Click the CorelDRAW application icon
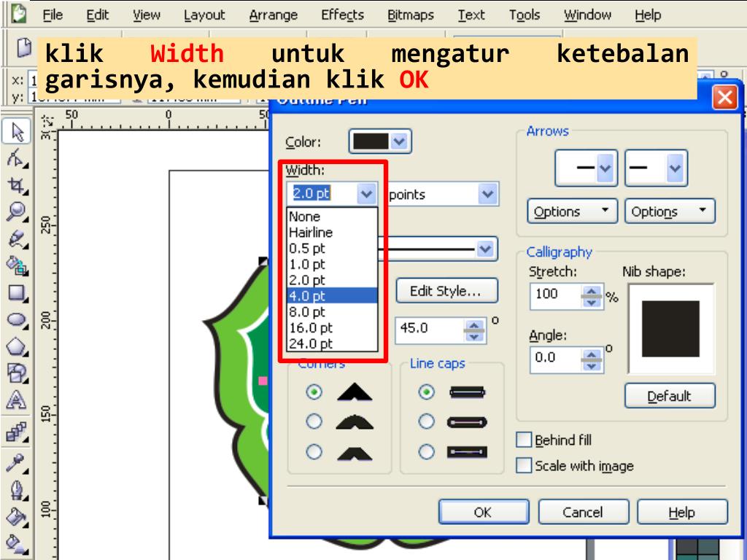Image resolution: width=747 pixels, height=560 pixels. click(x=19, y=13)
